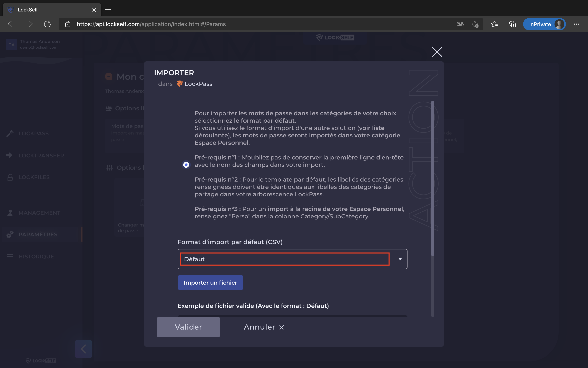This screenshot has height=368, width=588.
Task: Click the Pré-requis n°3 paragraph
Action: click(x=300, y=212)
